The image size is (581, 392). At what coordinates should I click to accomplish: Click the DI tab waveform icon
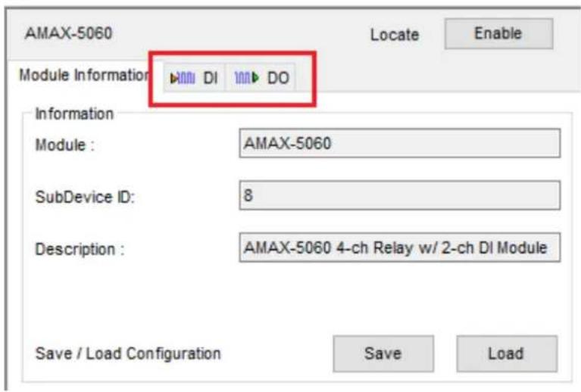point(183,78)
